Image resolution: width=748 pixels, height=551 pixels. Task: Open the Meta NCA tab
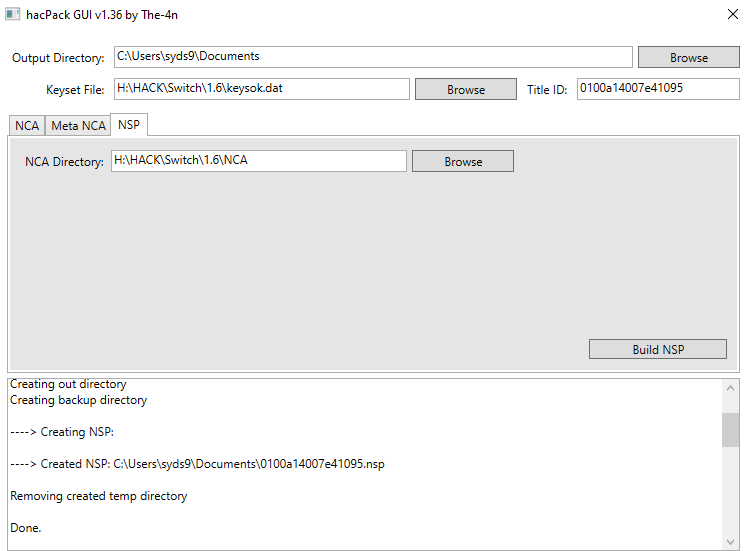78,125
